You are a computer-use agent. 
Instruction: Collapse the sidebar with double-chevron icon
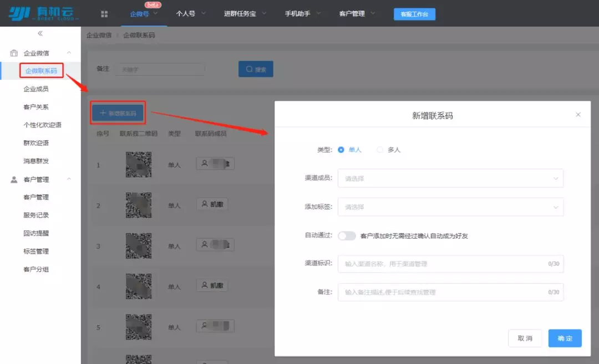pos(40,34)
